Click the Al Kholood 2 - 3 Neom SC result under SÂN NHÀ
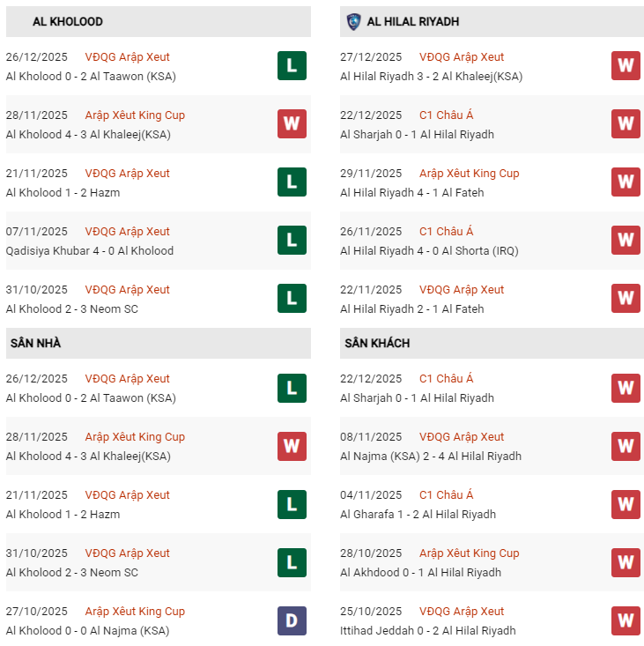The width and height of the screenshot is (644, 646). tap(72, 573)
